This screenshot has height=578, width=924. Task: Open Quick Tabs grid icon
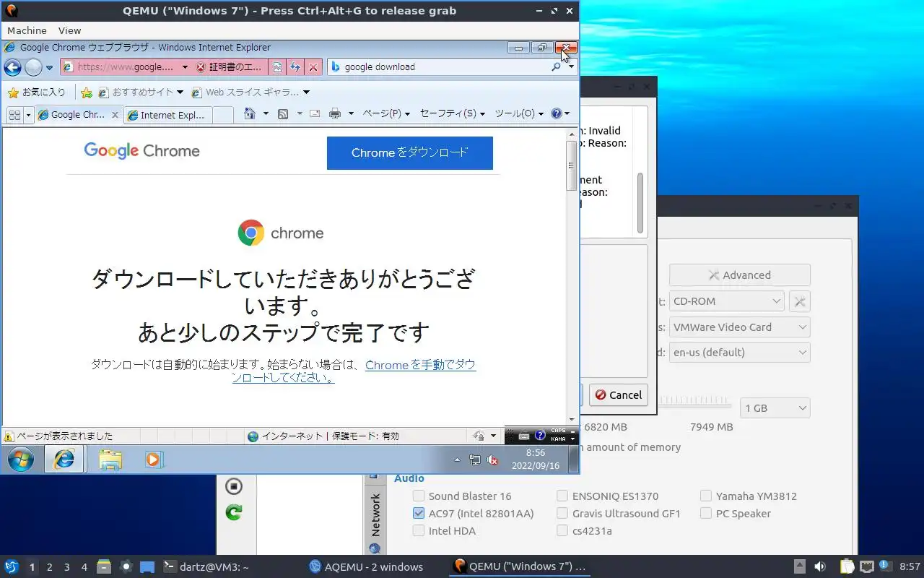(14, 114)
